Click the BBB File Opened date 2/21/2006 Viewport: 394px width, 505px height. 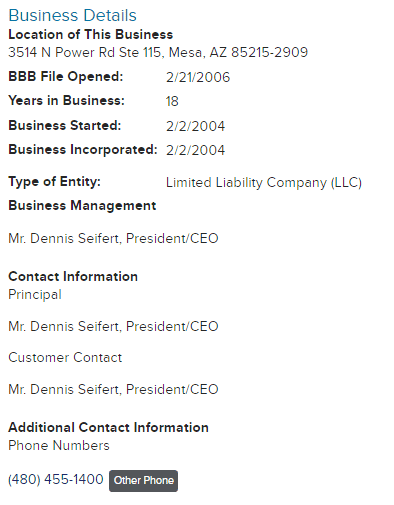(x=198, y=77)
